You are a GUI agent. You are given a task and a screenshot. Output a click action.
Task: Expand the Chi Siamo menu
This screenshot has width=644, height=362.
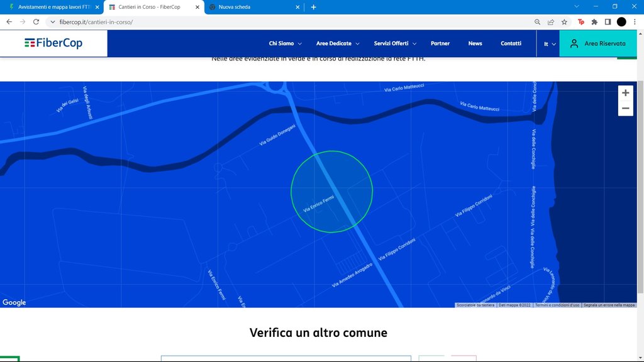click(286, 43)
